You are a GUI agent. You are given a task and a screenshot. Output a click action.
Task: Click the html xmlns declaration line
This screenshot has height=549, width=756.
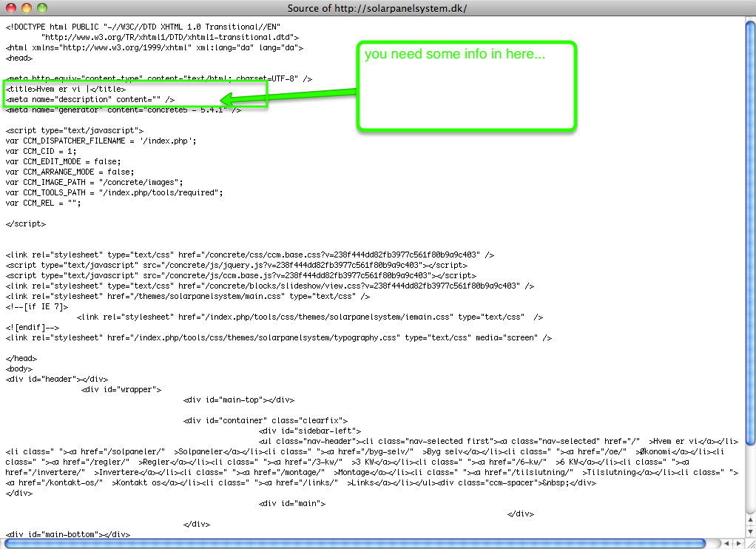tap(155, 48)
